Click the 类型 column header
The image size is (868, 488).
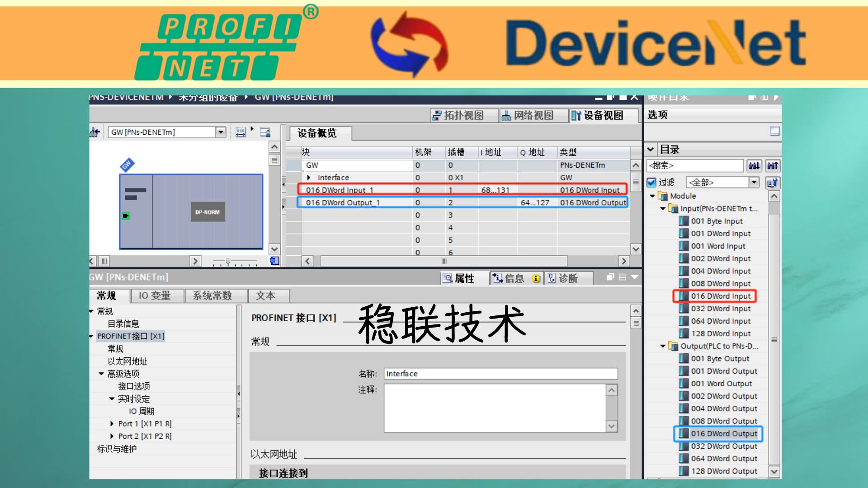tap(593, 152)
